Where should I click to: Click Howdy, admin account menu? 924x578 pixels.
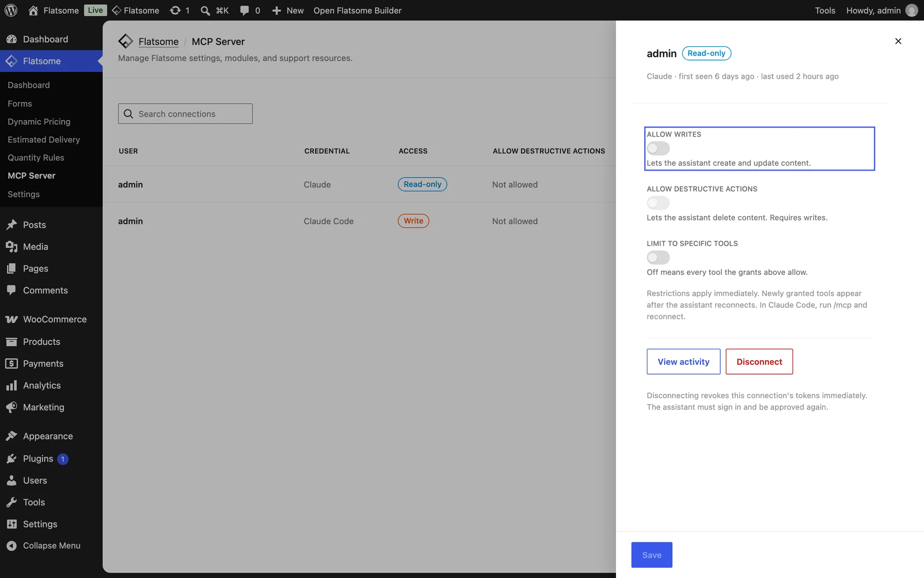click(x=882, y=10)
